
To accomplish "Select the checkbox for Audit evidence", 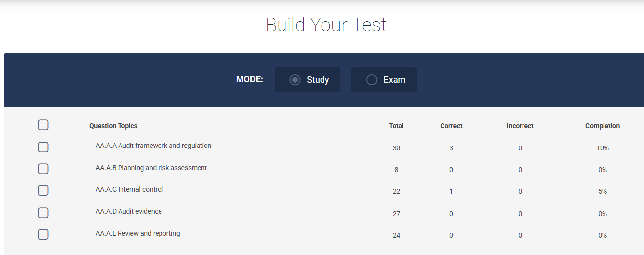I will (43, 213).
